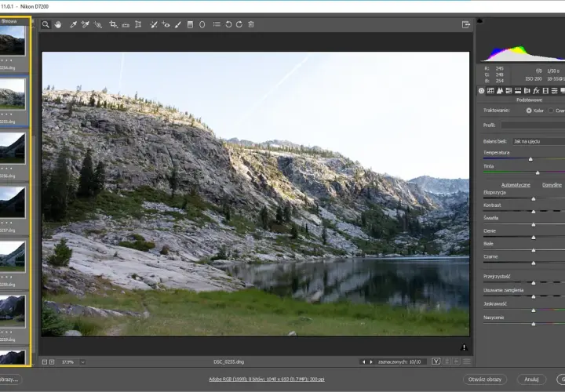Select the Adjustment Brush tool
The image size is (565, 392).
click(178, 24)
